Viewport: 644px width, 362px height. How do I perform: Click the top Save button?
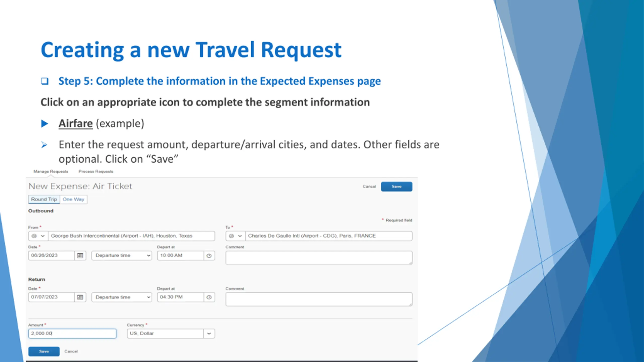[x=396, y=187]
